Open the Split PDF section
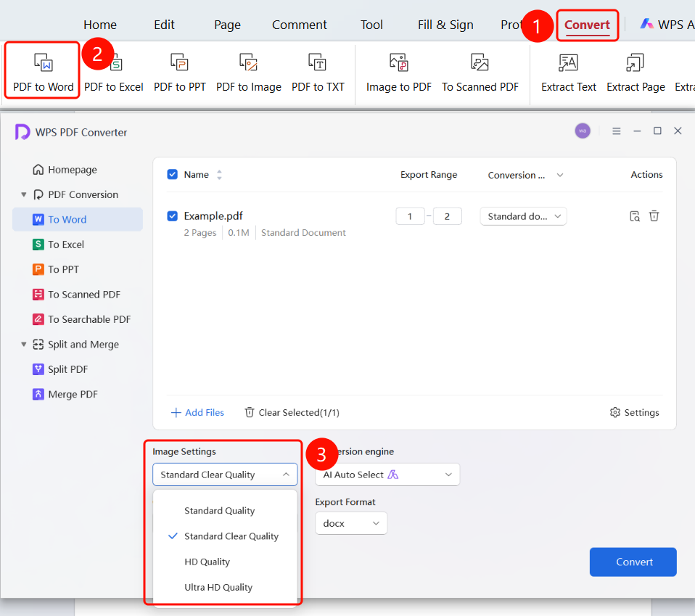This screenshot has height=616, width=695. tap(60, 369)
